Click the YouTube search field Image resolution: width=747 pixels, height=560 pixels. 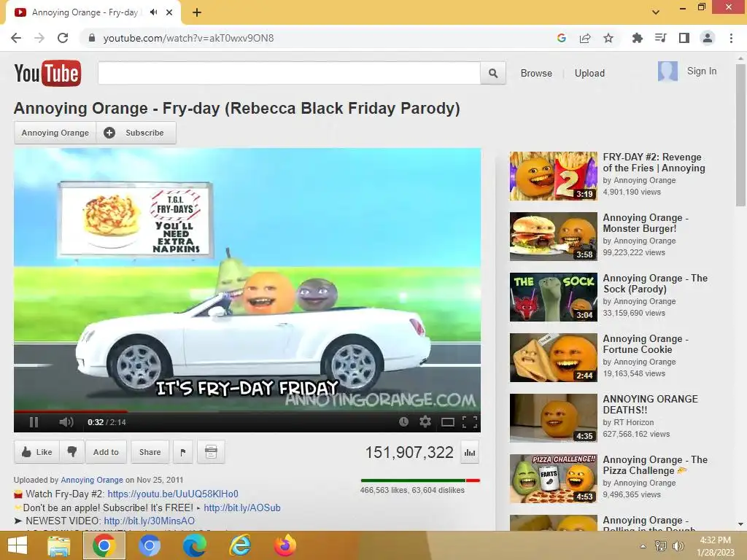click(x=289, y=74)
